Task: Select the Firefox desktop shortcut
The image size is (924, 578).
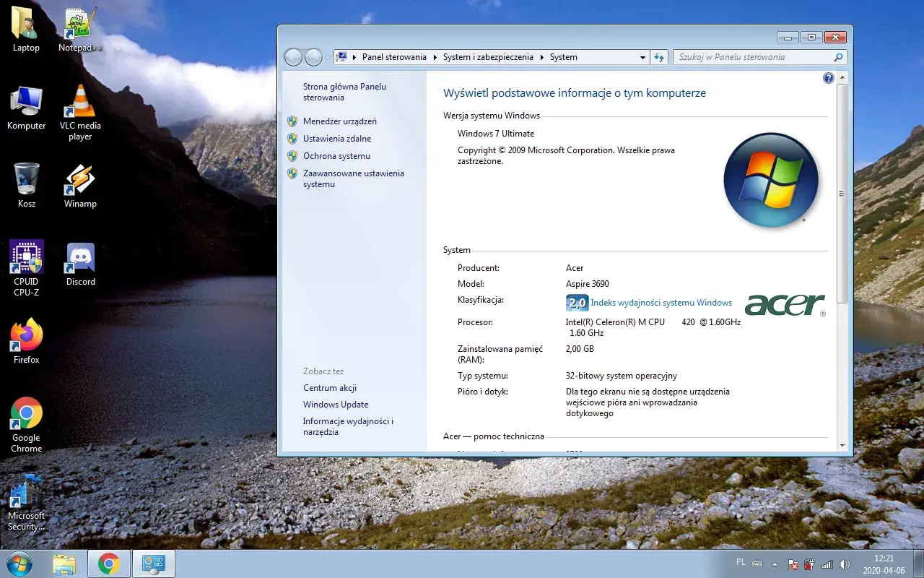Action: coord(26,341)
